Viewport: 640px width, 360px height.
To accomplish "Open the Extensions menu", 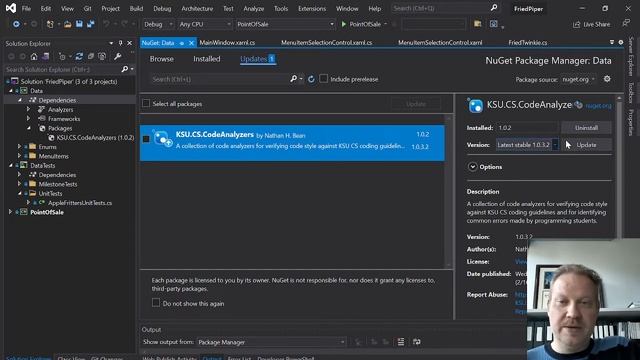I will (x=312, y=8).
